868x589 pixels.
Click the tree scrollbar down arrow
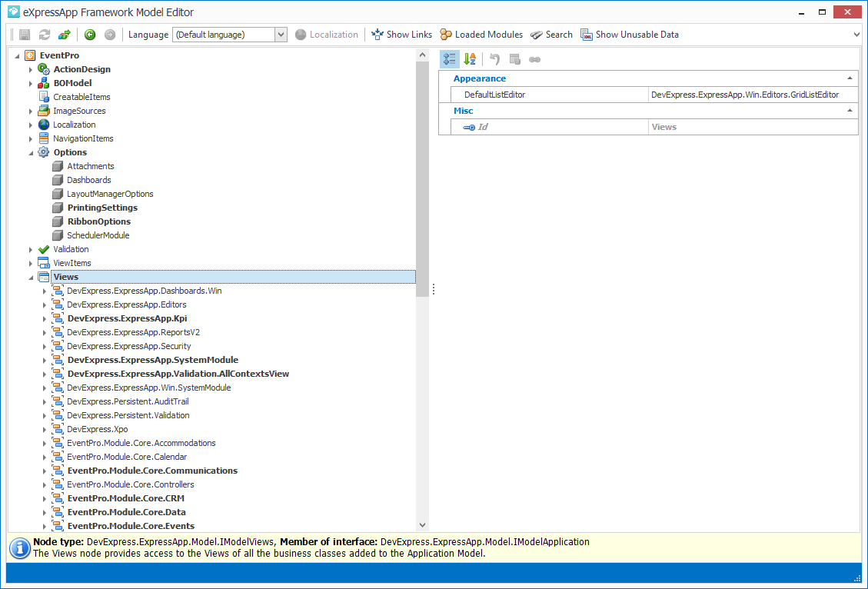[x=422, y=525]
